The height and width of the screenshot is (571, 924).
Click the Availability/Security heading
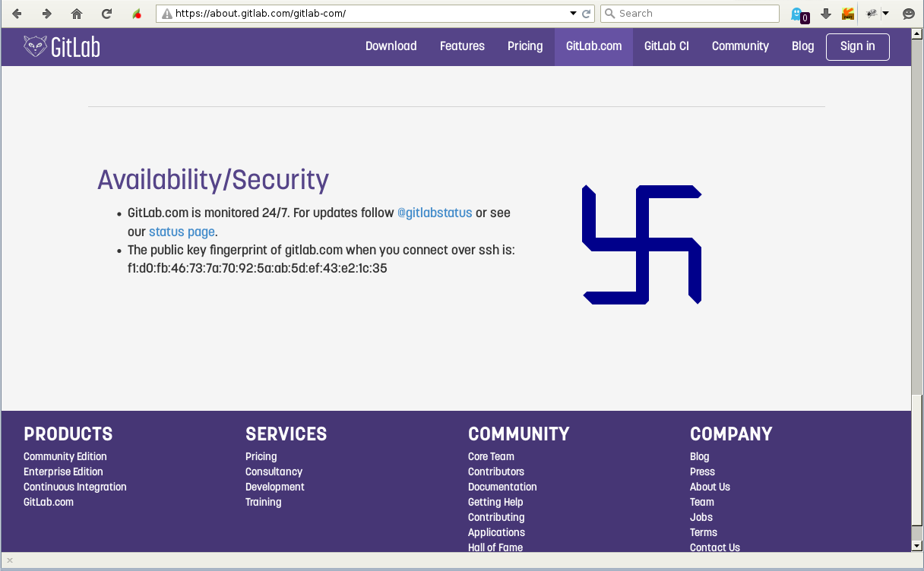[x=213, y=180]
